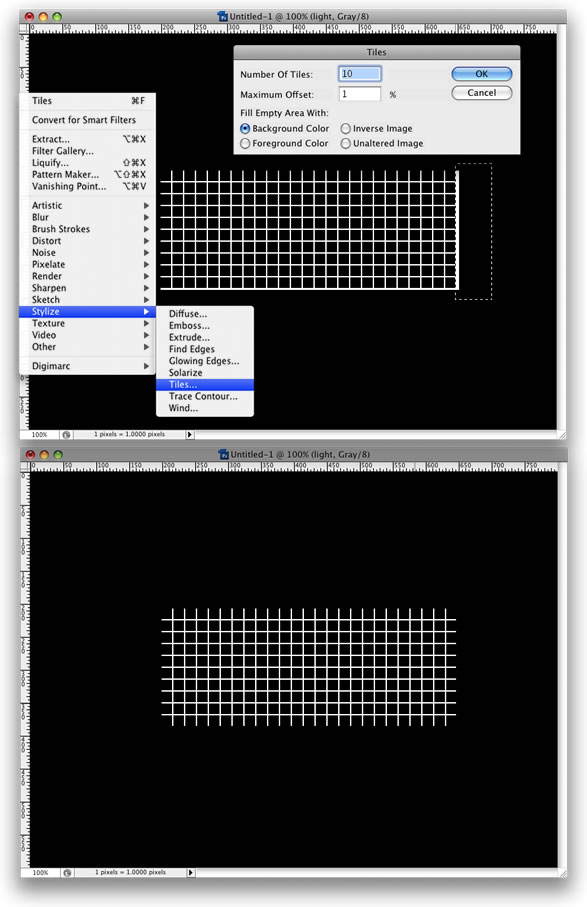Screen dimensions: 587x907
Task: Click the document icon in the top window title
Action: tap(223, 17)
